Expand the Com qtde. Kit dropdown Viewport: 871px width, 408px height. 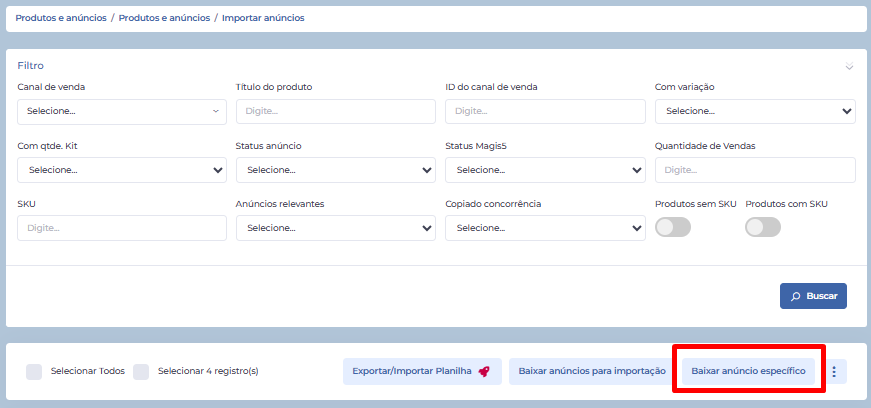click(122, 170)
